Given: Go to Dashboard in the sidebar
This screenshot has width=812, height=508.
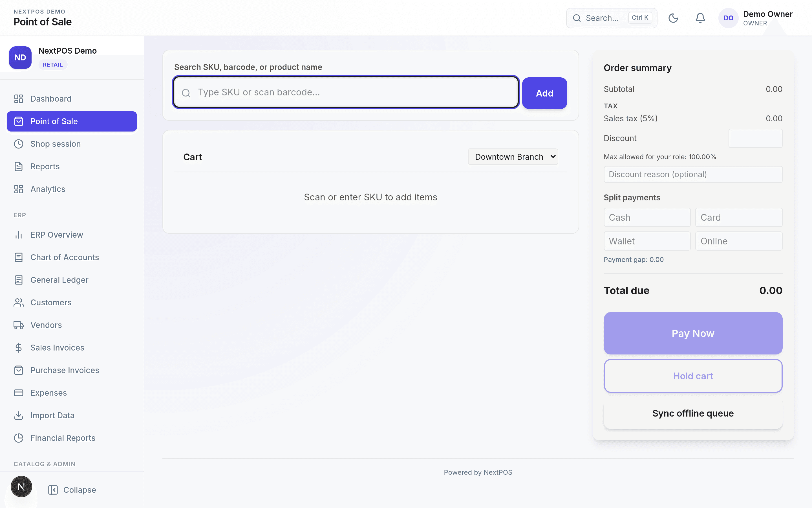Looking at the screenshot, I should pyautogui.click(x=72, y=99).
